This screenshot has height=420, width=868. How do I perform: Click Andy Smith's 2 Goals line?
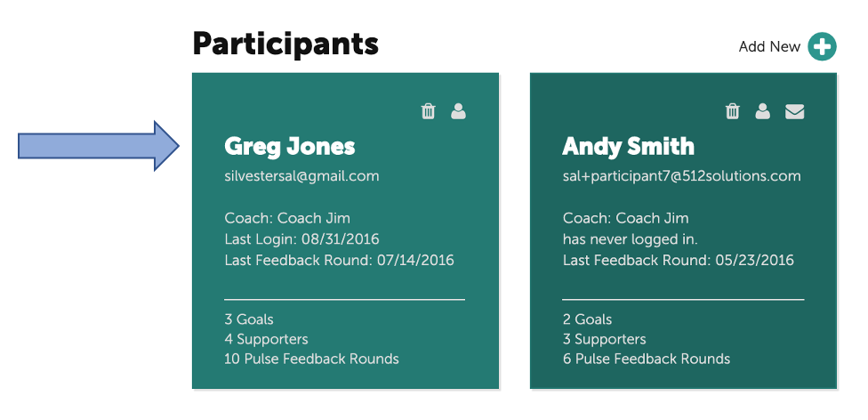(x=587, y=319)
